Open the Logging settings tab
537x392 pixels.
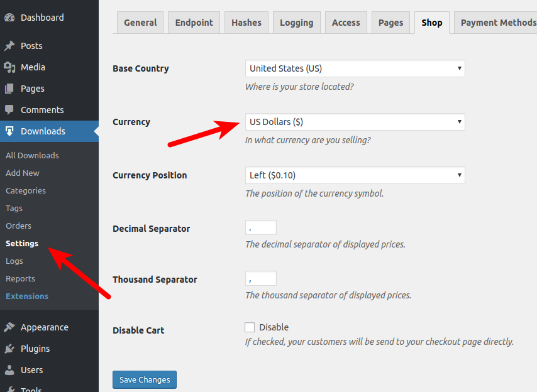tap(296, 23)
